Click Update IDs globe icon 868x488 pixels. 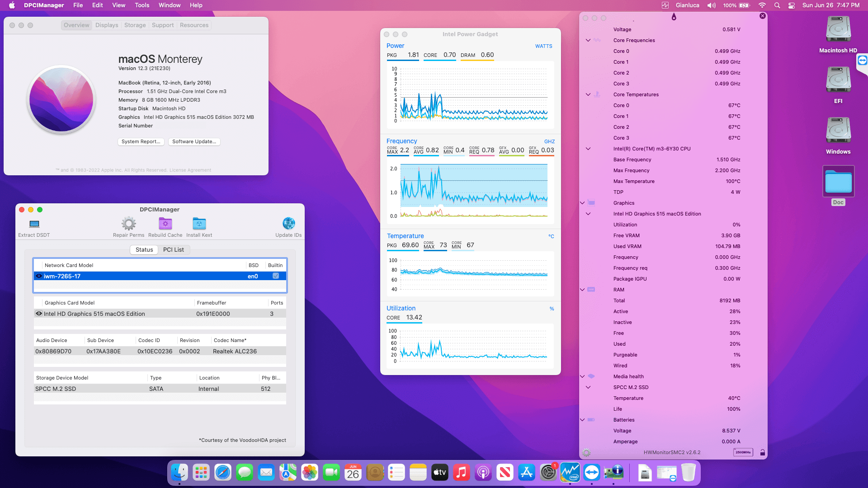[x=289, y=223]
